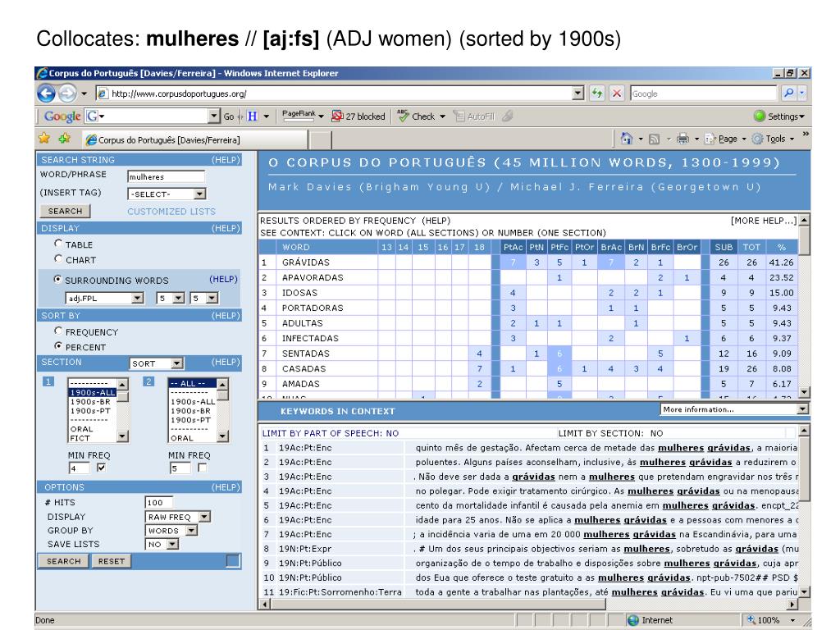Click the Favorites star icon

[x=44, y=139]
